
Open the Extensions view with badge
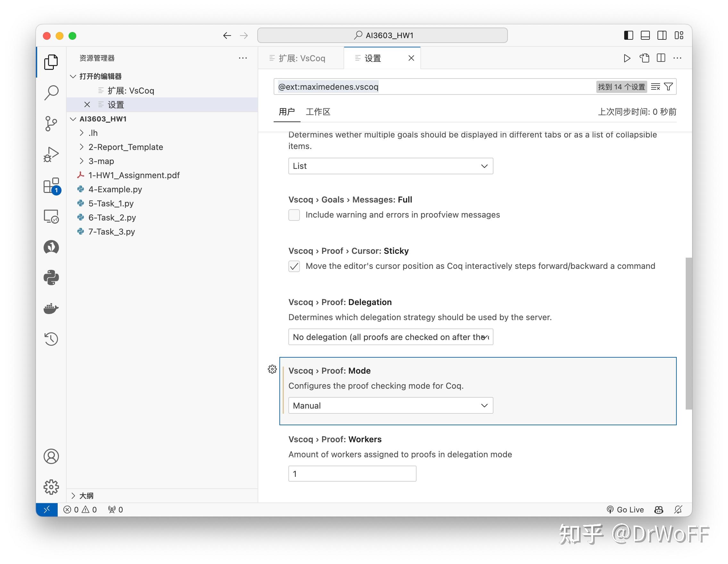coord(51,186)
